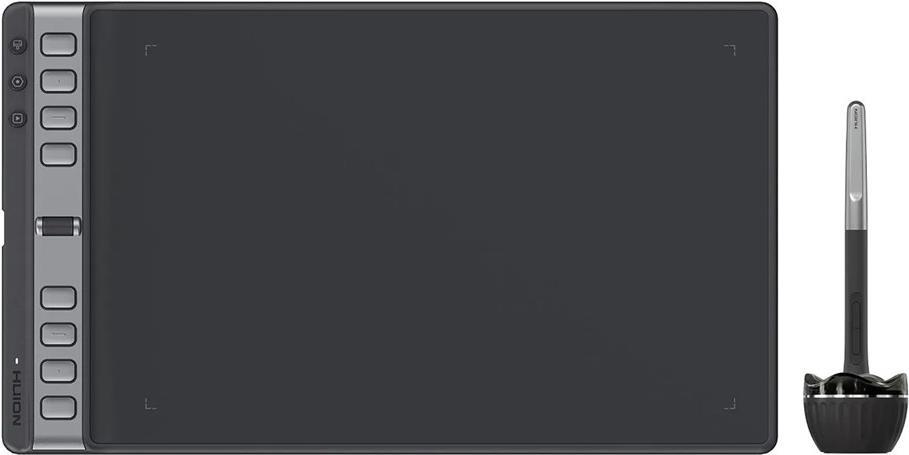Image resolution: width=909 pixels, height=455 pixels.
Task: Tap the monitor-switch icon button on tablet edge
Action: [x=18, y=46]
